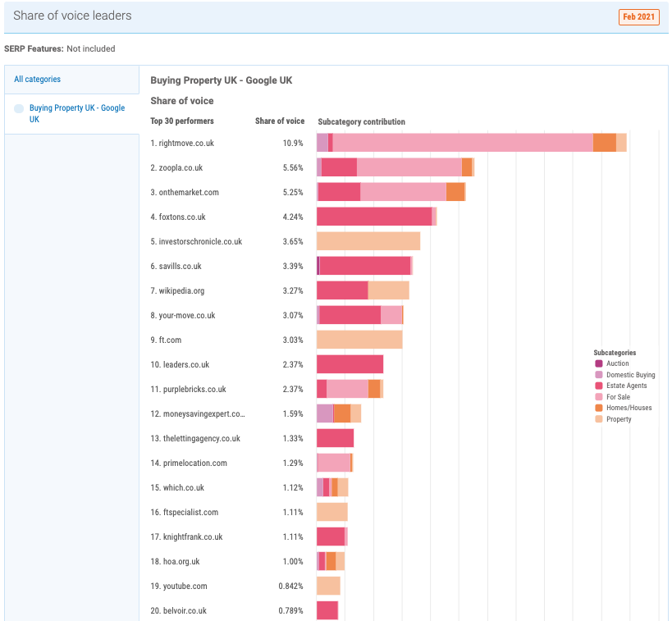Image resolution: width=672 pixels, height=621 pixels.
Task: Click the ft.com Property bar
Action: (x=359, y=340)
